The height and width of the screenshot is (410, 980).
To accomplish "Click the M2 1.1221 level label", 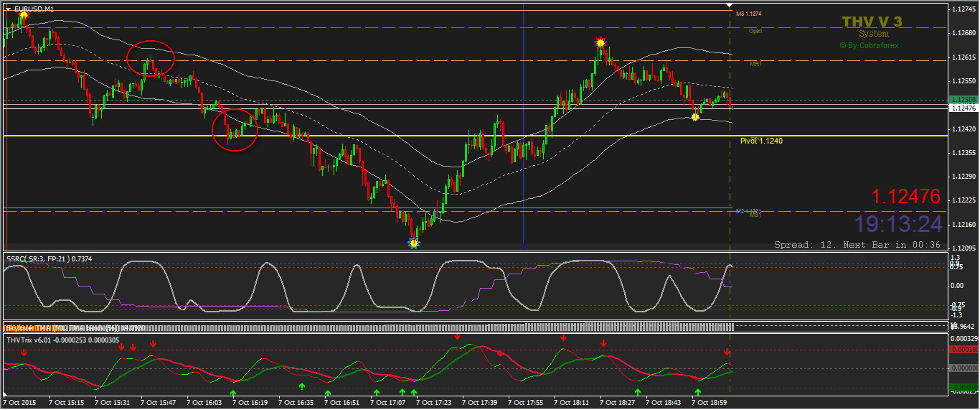I will (748, 211).
